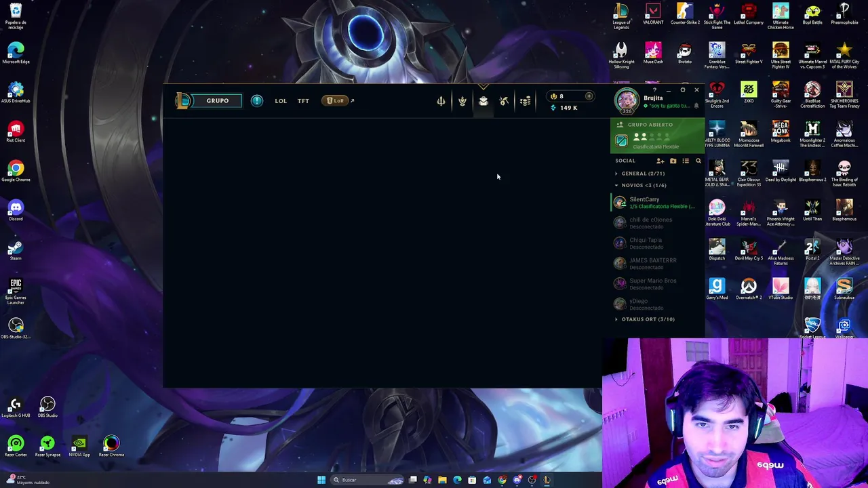Open the Clasificatoria Flexible lobby icon
The width and height of the screenshot is (868, 488).
point(621,140)
